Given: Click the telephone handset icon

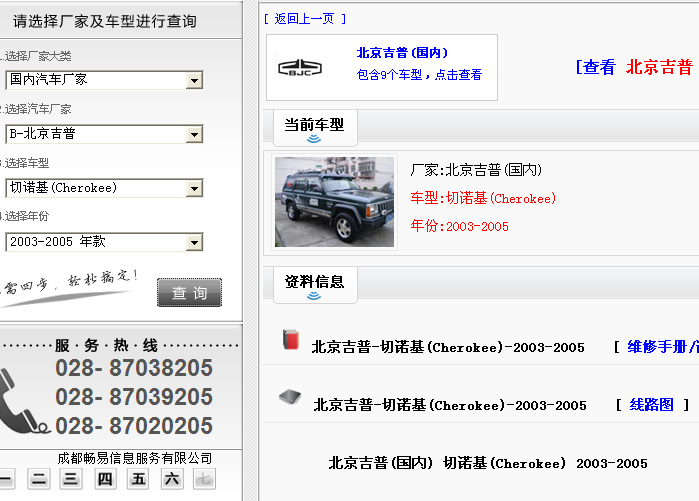Looking at the screenshot, I should (20, 402).
